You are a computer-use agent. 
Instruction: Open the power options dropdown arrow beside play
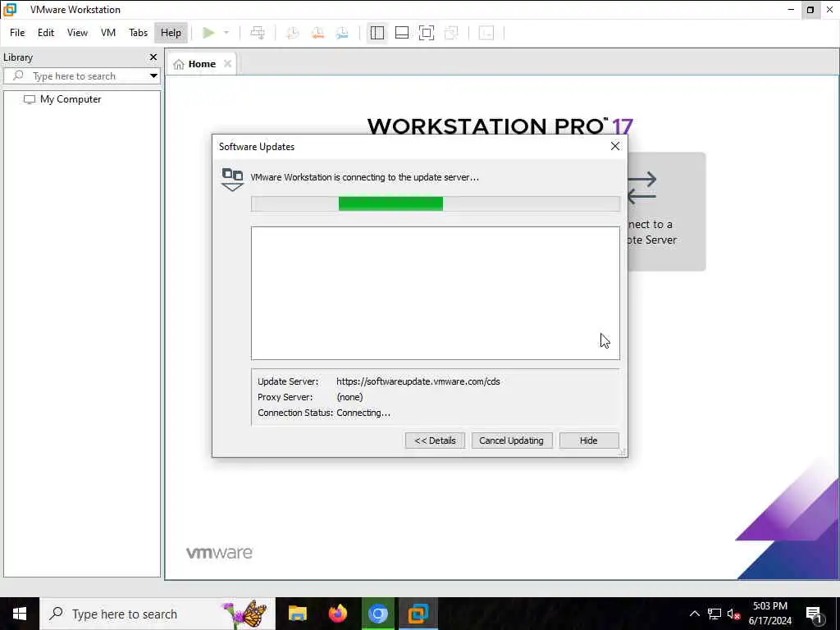(226, 33)
